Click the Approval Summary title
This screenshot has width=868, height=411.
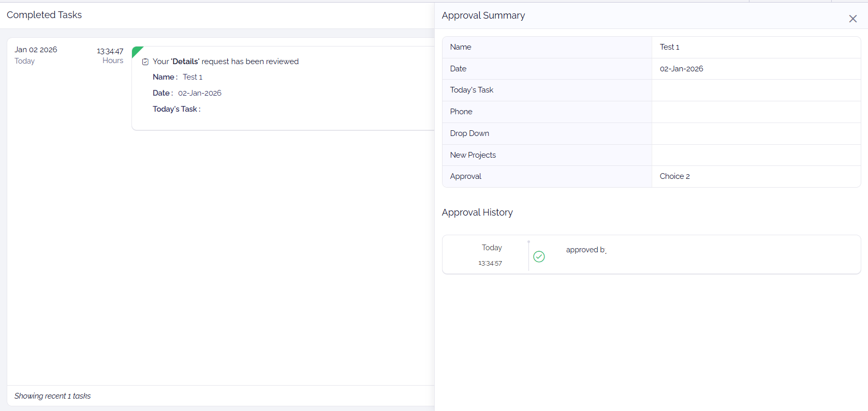pos(483,16)
